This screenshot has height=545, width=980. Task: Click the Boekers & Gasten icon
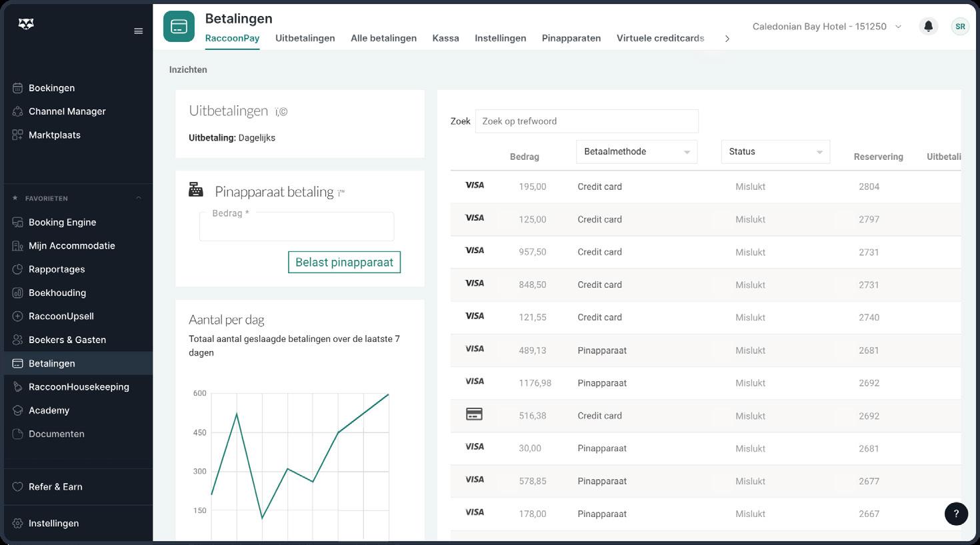click(18, 340)
